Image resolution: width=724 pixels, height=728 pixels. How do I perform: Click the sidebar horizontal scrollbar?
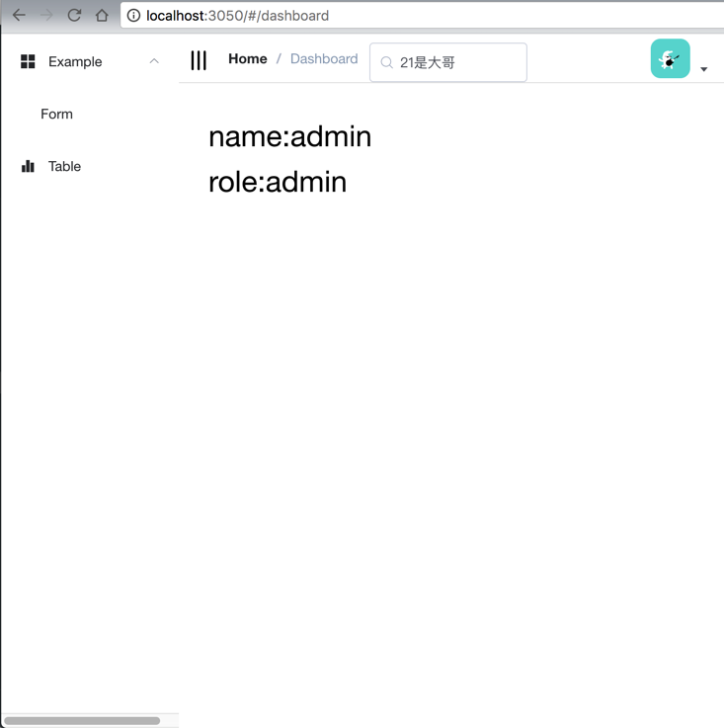(x=82, y=720)
